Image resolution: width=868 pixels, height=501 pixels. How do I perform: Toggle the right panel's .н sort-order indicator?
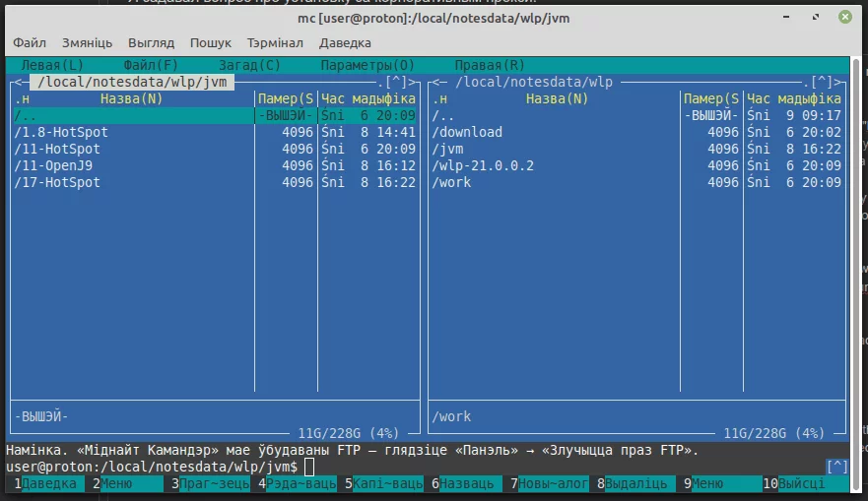point(440,98)
